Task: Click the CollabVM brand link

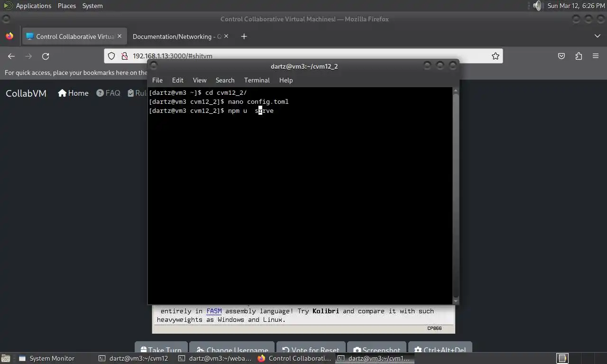Action: point(26,93)
